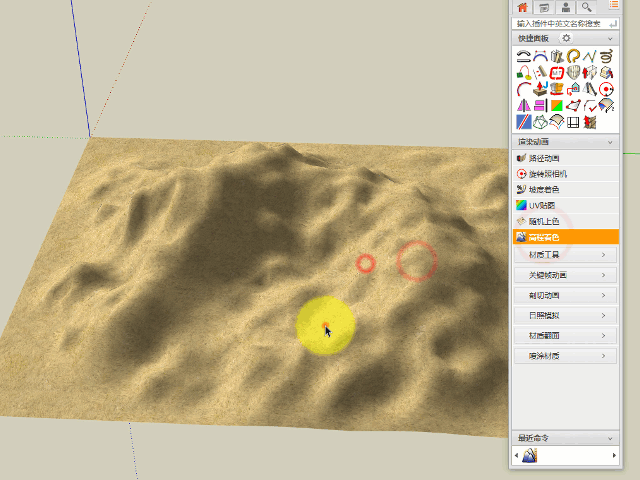Screen dimensions: 640x480
Task: Open the home tab in plugin panel
Action: tap(523, 7)
